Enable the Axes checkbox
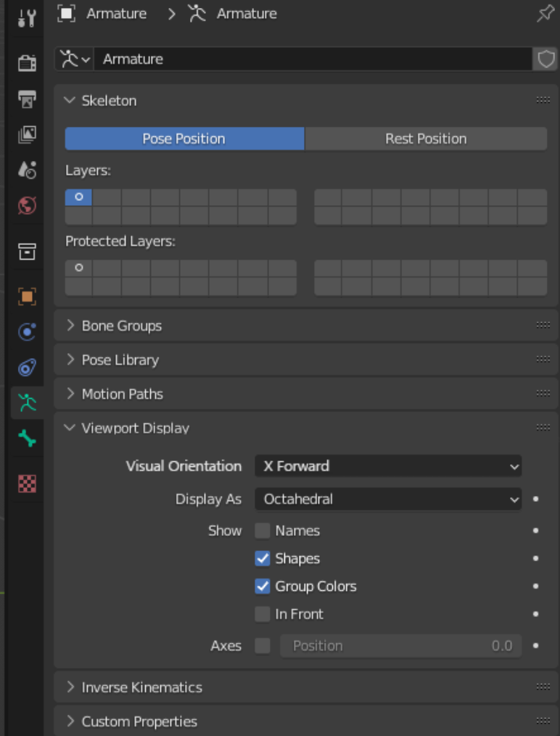 pyautogui.click(x=263, y=646)
